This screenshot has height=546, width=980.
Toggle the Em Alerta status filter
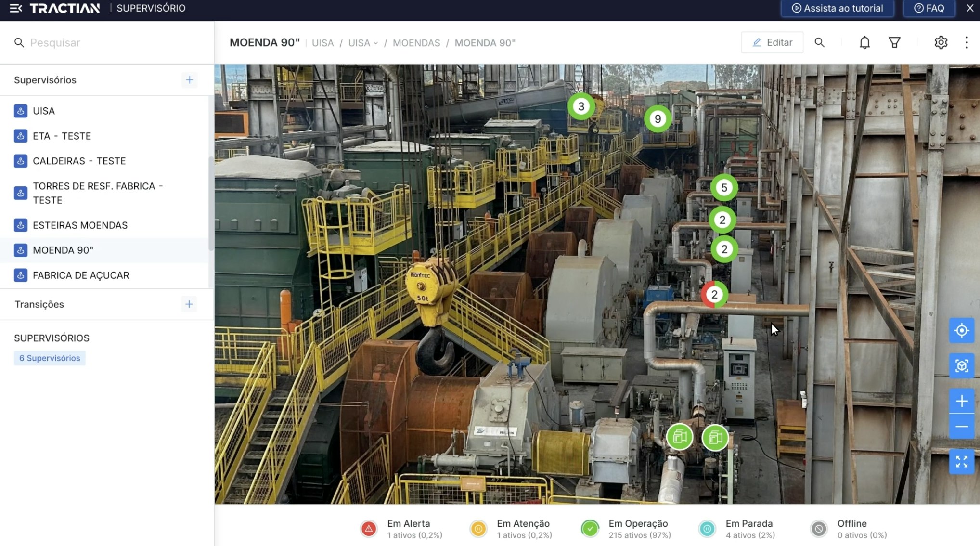tap(369, 529)
